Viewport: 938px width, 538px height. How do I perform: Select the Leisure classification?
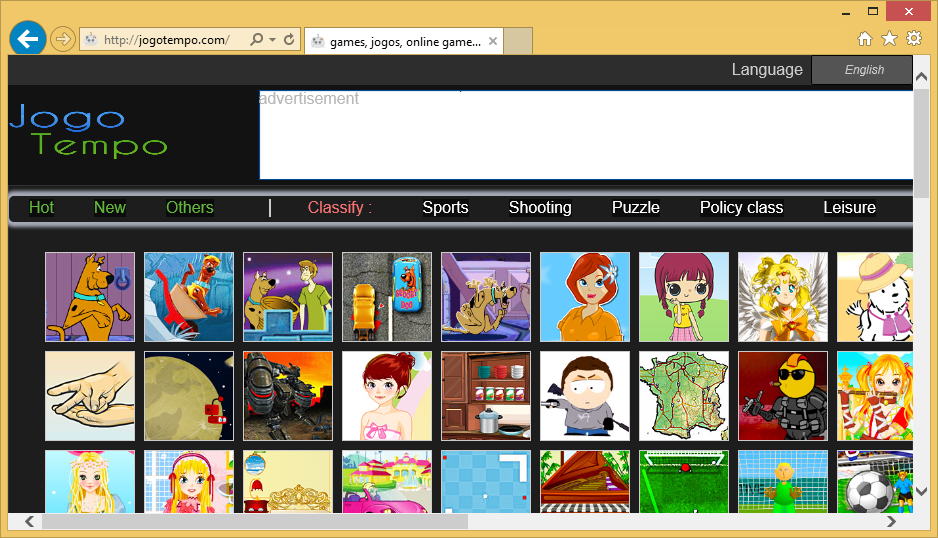pos(849,208)
